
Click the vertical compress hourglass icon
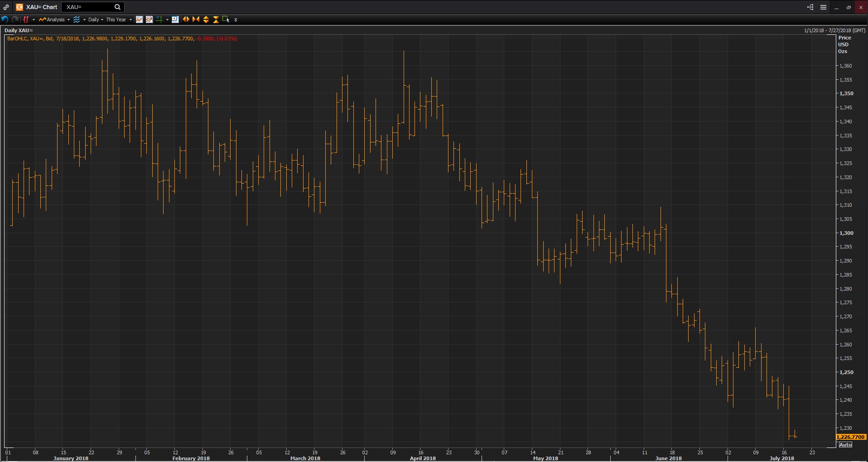[x=216, y=19]
